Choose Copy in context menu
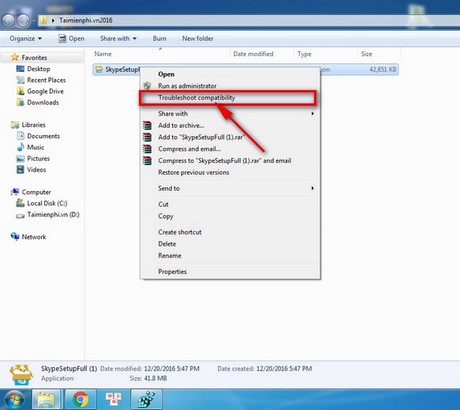This screenshot has width=460, height=410. tap(166, 216)
